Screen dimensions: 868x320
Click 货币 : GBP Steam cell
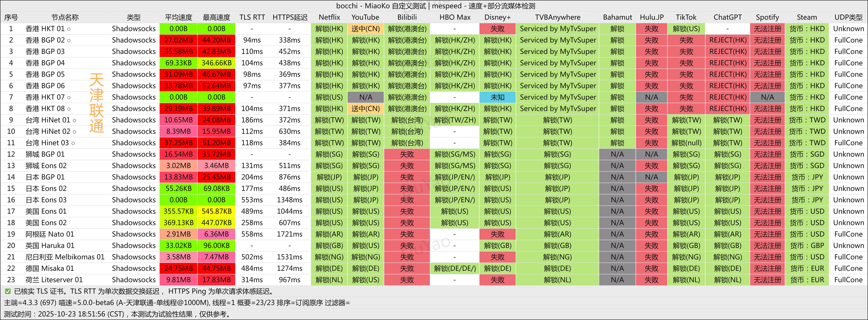pyautogui.click(x=807, y=246)
